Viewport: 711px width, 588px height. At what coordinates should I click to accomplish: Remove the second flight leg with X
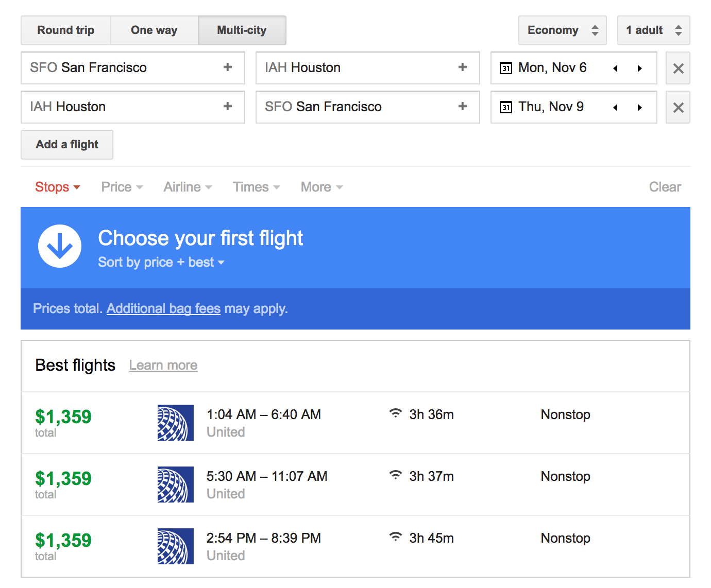pos(678,107)
